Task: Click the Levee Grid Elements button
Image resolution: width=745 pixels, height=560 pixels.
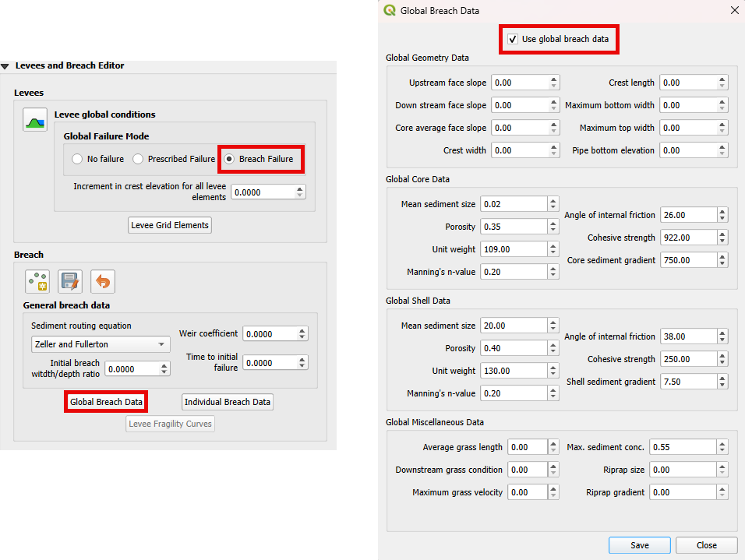Action: 170,225
